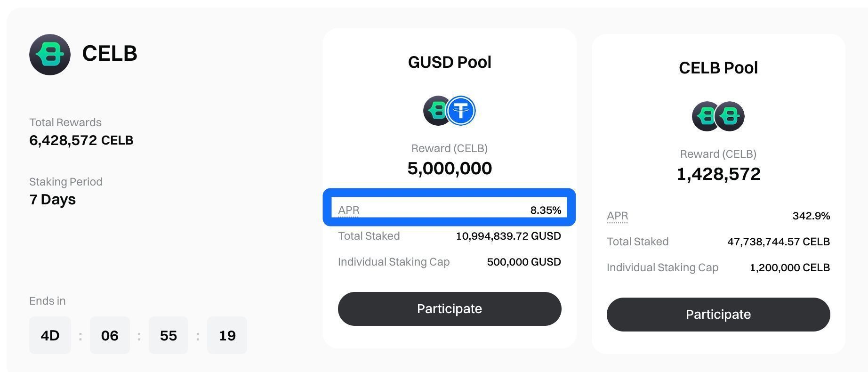Click the 06 hours countdown box
The height and width of the screenshot is (372, 868).
[110, 335]
